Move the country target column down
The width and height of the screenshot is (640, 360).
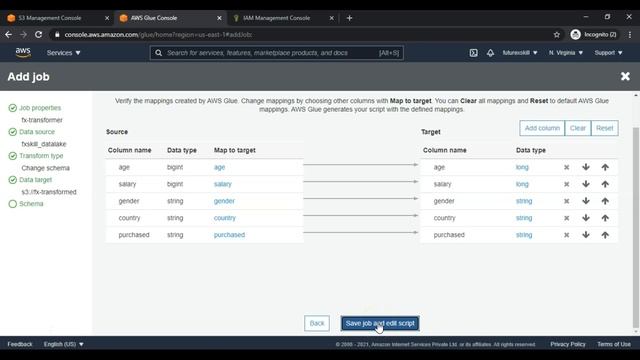pos(586,218)
